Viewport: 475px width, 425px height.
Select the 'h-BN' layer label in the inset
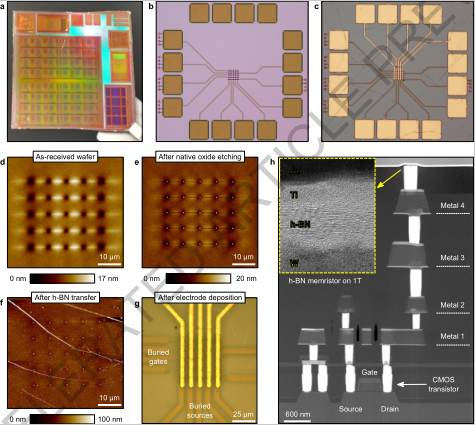300,224
